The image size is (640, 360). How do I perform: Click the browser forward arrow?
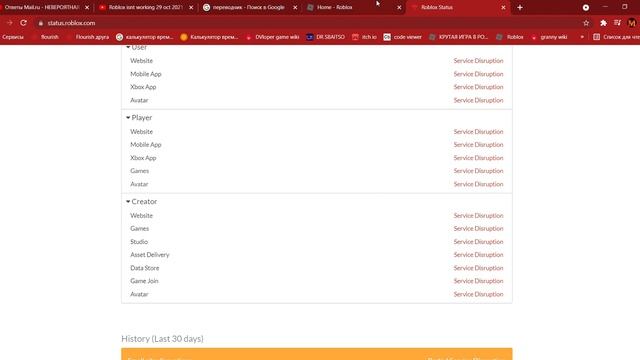9,23
